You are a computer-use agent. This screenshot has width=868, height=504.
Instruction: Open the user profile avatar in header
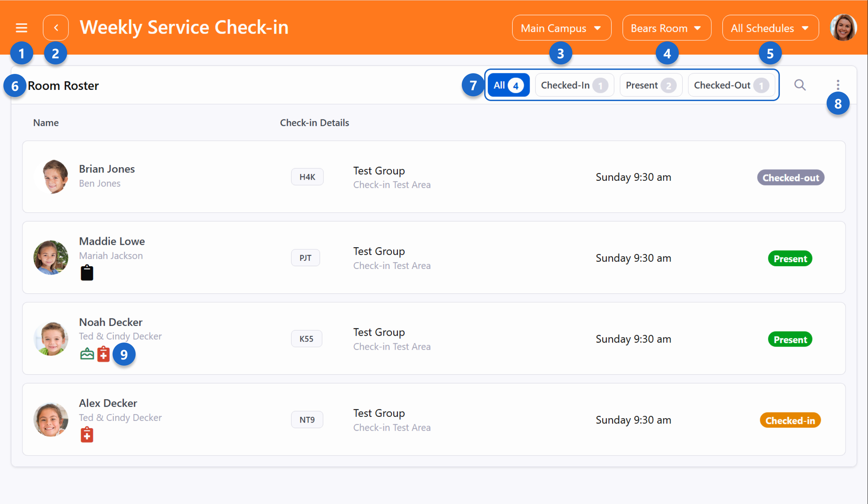[x=843, y=27]
